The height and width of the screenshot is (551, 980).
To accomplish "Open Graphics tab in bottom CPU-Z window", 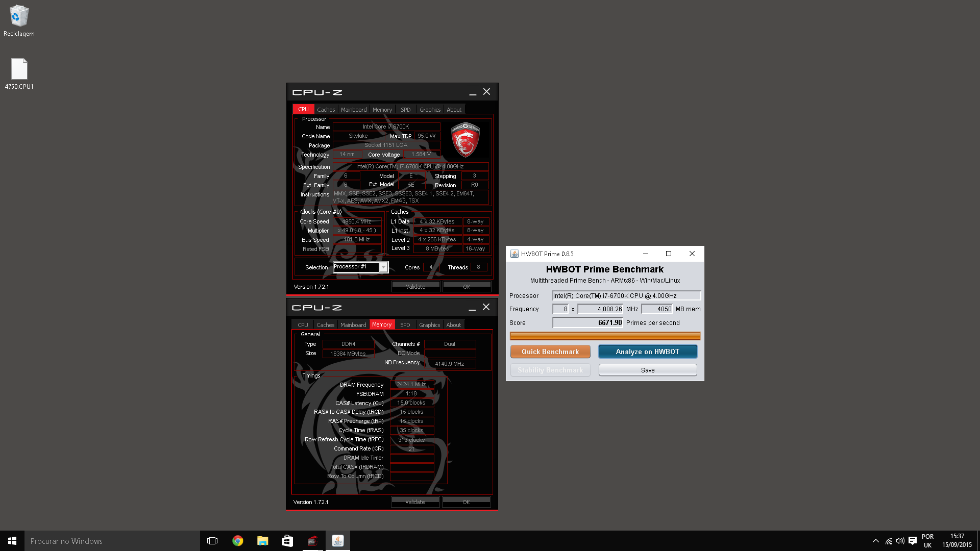I will [x=429, y=325].
